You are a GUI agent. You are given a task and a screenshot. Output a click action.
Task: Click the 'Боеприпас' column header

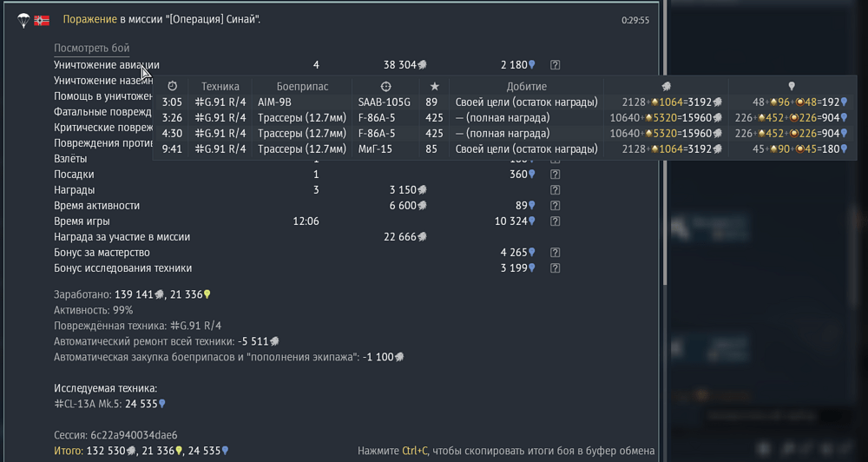302,87
